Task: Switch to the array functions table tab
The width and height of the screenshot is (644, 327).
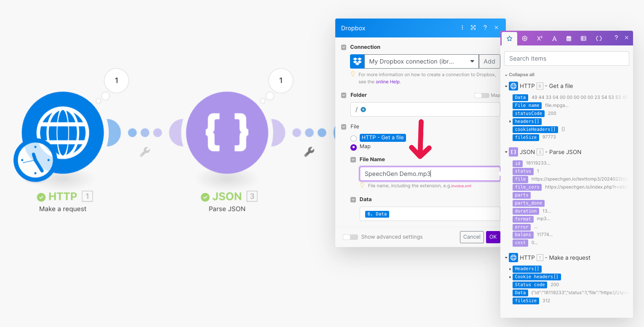Action: click(x=583, y=38)
